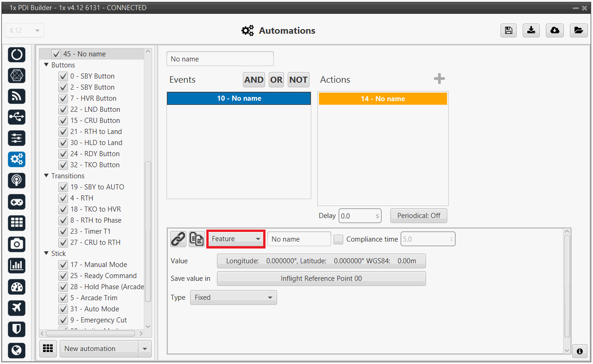Click the Delay input field
Image resolution: width=593 pixels, height=364 pixels.
click(x=357, y=216)
